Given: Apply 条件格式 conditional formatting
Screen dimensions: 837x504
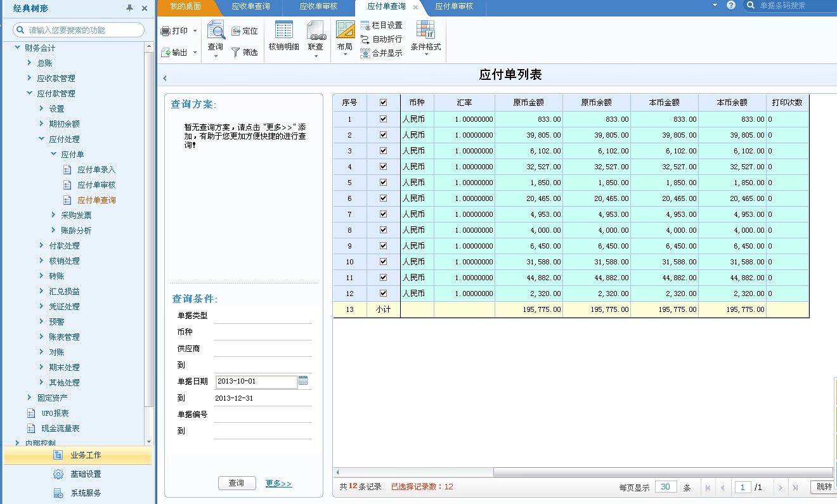Looking at the screenshot, I should (425, 36).
